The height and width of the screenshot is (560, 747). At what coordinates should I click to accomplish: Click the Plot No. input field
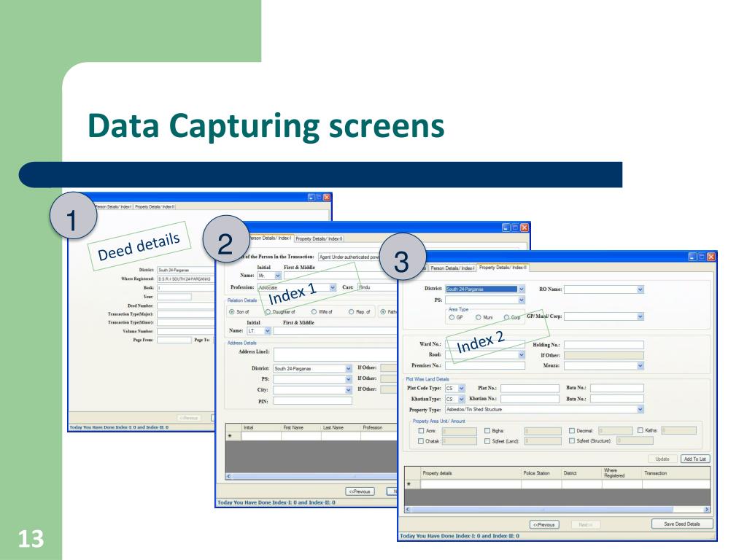coord(530,388)
